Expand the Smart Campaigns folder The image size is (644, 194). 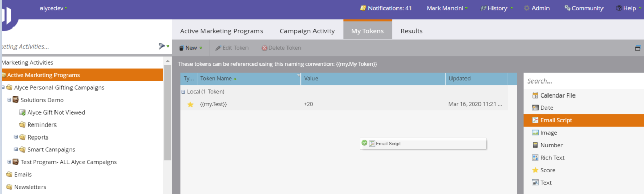16,149
